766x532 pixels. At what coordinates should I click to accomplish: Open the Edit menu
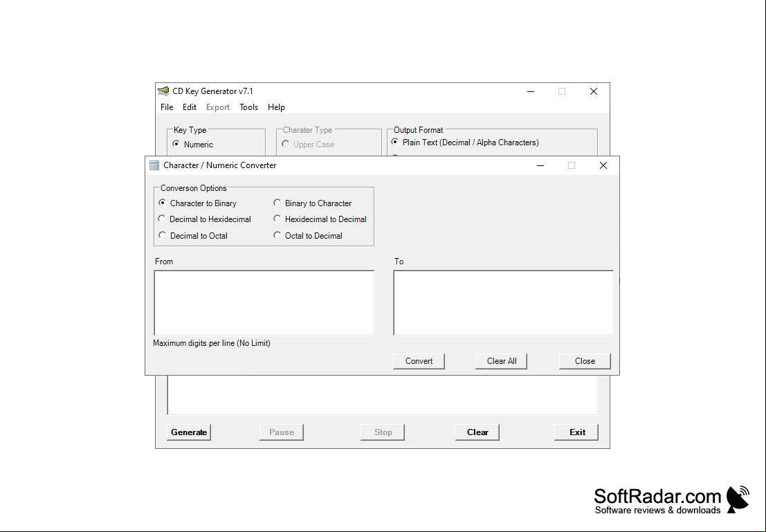190,107
